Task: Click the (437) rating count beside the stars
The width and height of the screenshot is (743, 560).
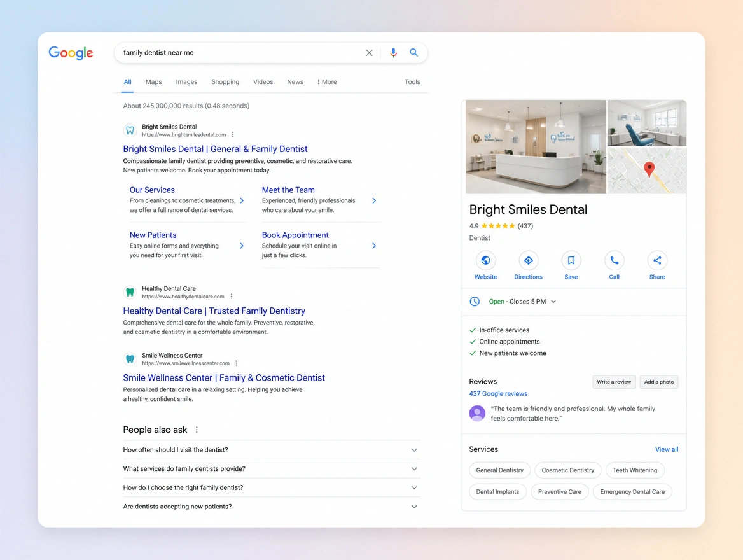Action: pos(525,226)
